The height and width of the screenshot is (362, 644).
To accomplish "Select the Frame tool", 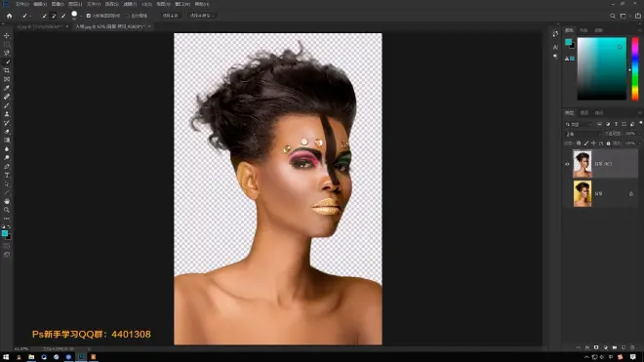I will [7, 79].
